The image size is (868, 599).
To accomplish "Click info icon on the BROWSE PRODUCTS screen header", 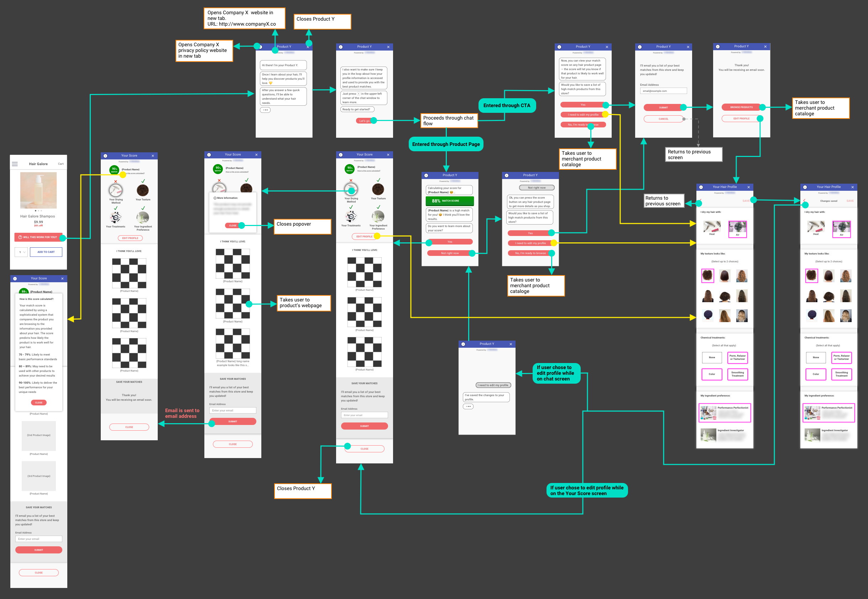I will (718, 47).
